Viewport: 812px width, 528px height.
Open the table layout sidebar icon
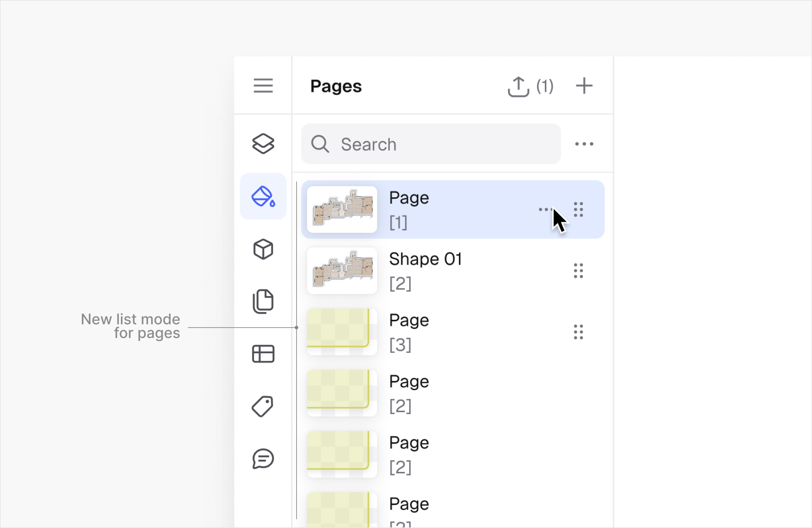pos(263,354)
